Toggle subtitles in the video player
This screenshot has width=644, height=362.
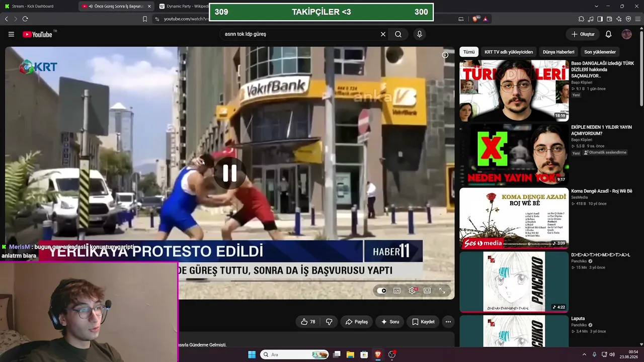click(397, 291)
